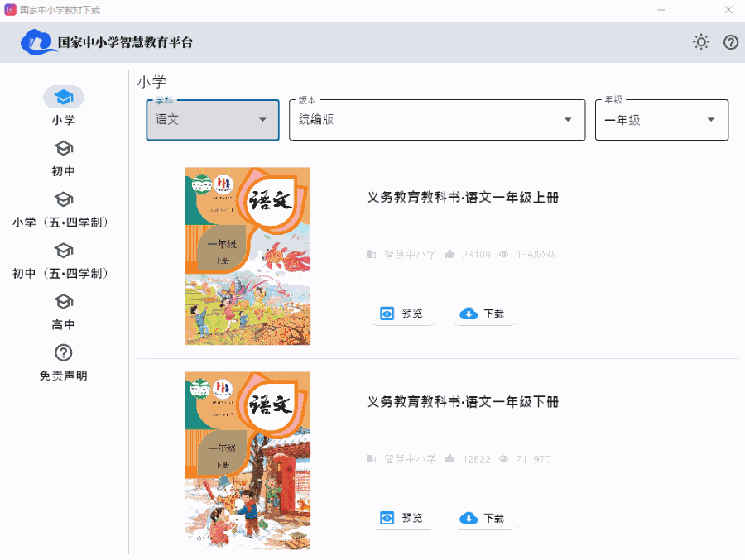Screen dimensions: 745x560
Task: Download 语文一年级上册 textbook
Action: click(x=484, y=314)
